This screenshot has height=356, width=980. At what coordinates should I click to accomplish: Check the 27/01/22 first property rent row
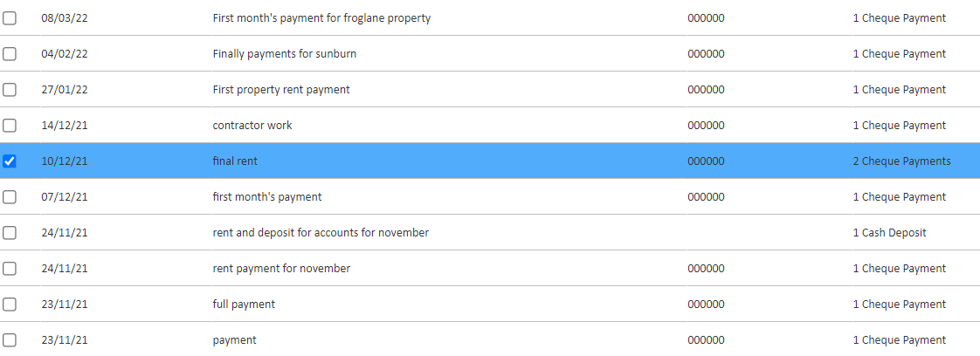(10, 90)
